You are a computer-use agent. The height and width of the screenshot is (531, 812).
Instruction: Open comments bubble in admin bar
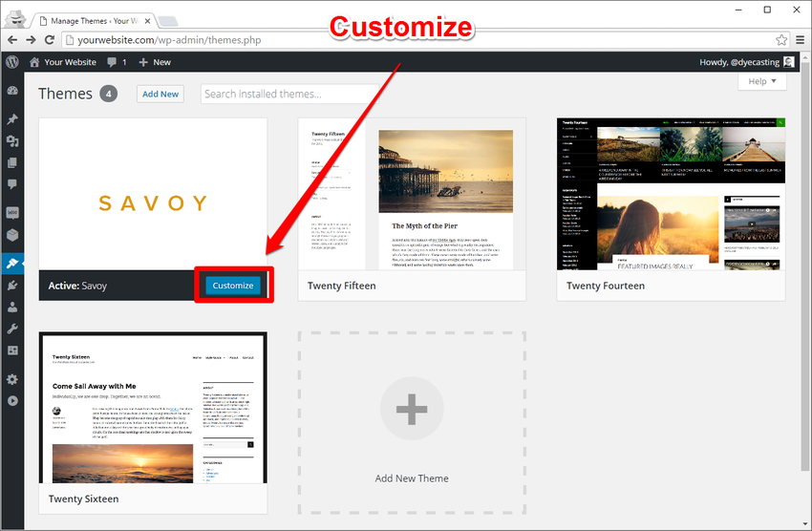pyautogui.click(x=117, y=62)
